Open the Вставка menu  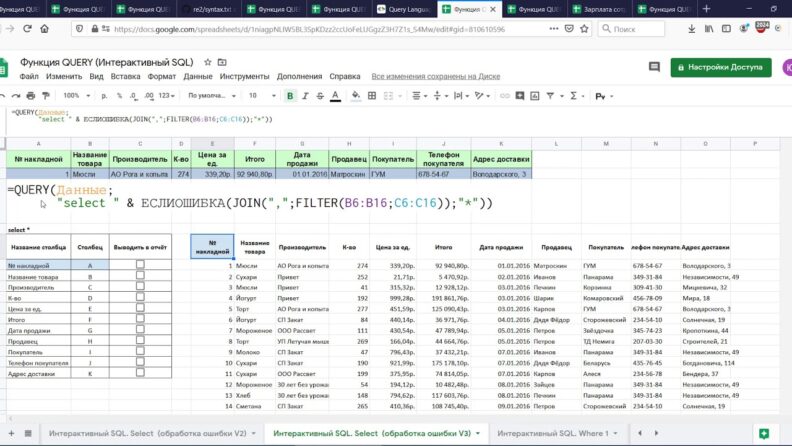[125, 76]
